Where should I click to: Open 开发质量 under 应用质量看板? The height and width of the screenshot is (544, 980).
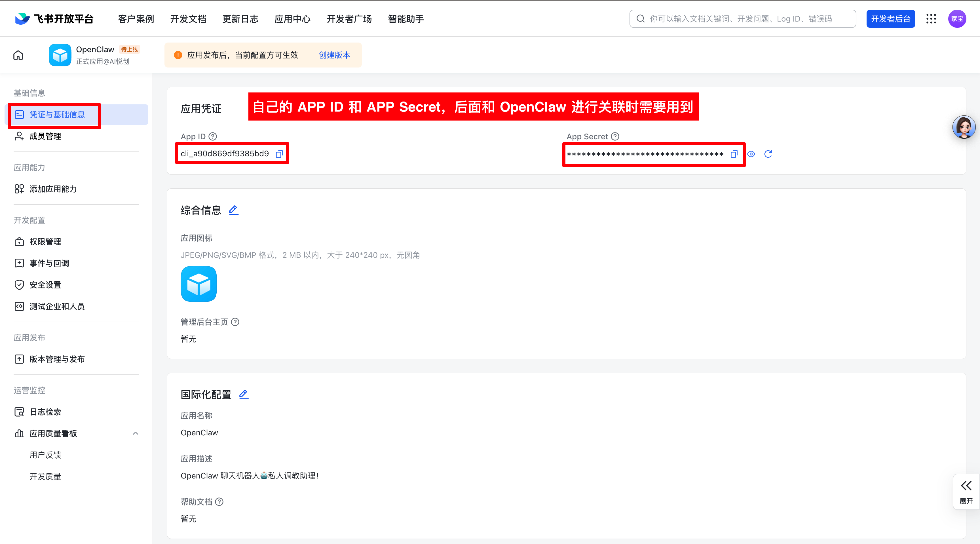[45, 477]
